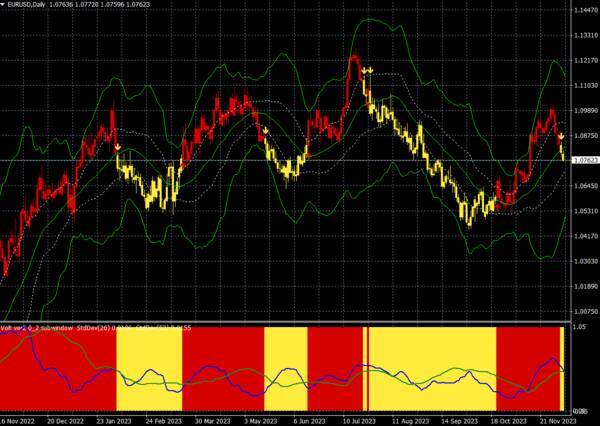Click the sell arrow signal near January 2023

(118, 148)
